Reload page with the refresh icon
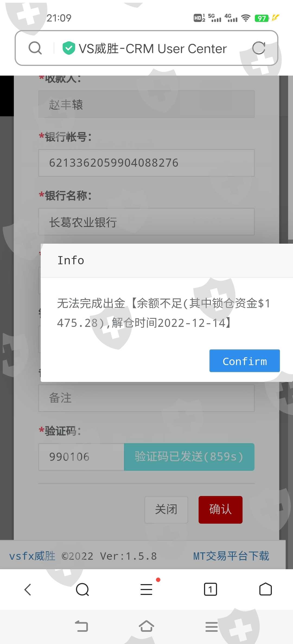 [259, 48]
